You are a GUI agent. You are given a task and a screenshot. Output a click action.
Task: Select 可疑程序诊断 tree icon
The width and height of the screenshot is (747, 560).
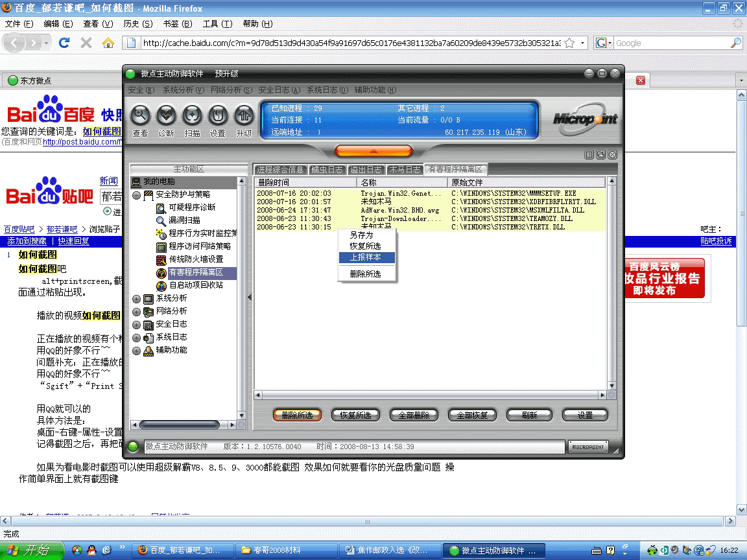coord(161,207)
